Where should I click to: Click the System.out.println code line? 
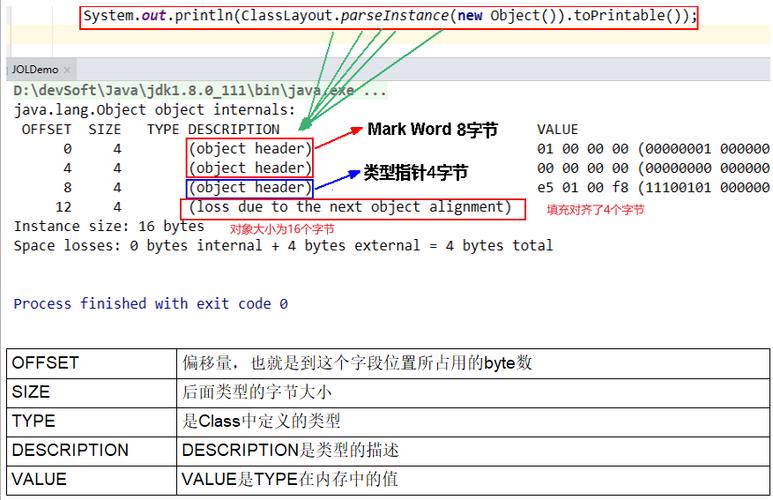(x=389, y=16)
